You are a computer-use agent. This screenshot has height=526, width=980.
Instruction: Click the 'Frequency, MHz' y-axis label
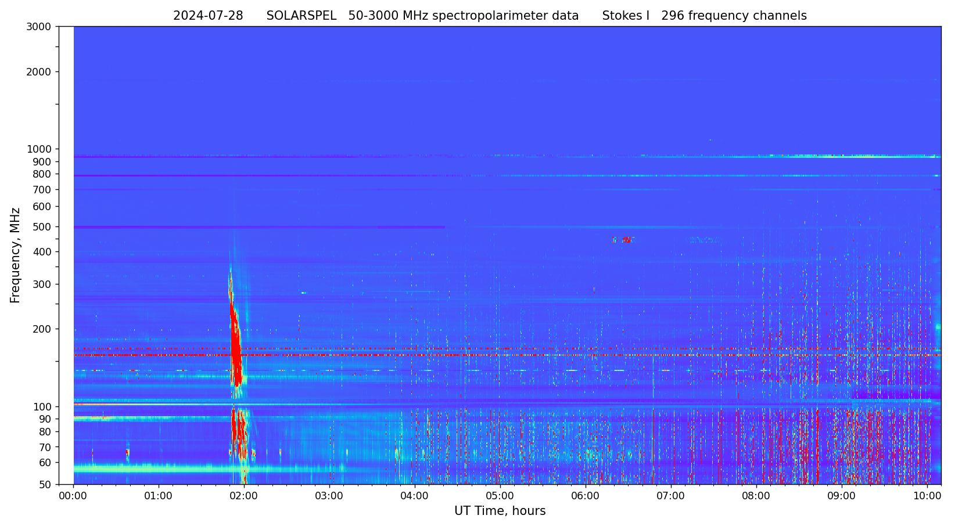click(16, 255)
